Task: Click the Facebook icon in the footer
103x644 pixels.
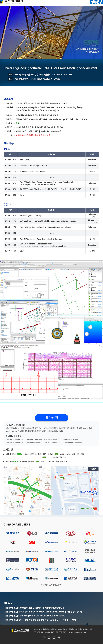Action: tap(44, 638)
